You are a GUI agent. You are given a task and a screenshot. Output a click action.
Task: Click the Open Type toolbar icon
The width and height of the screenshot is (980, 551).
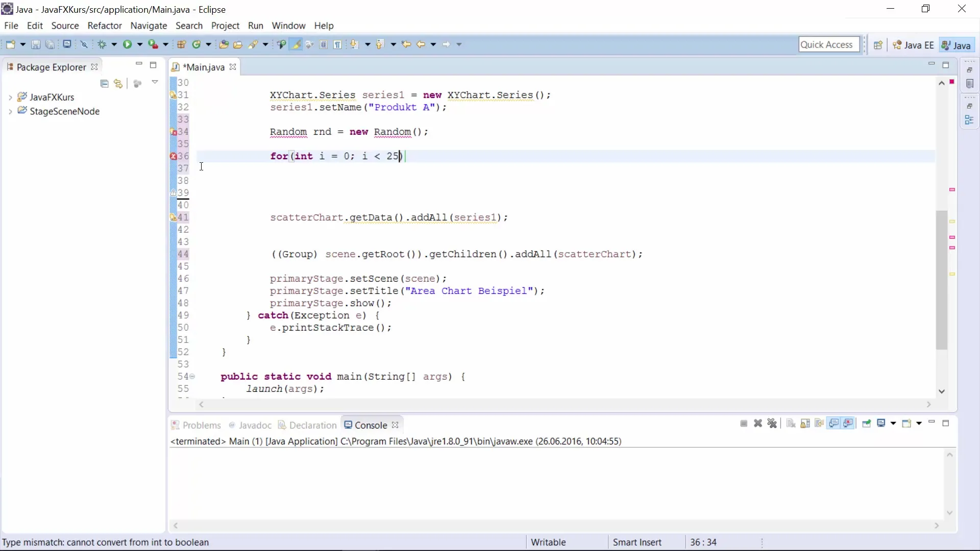[x=224, y=44]
